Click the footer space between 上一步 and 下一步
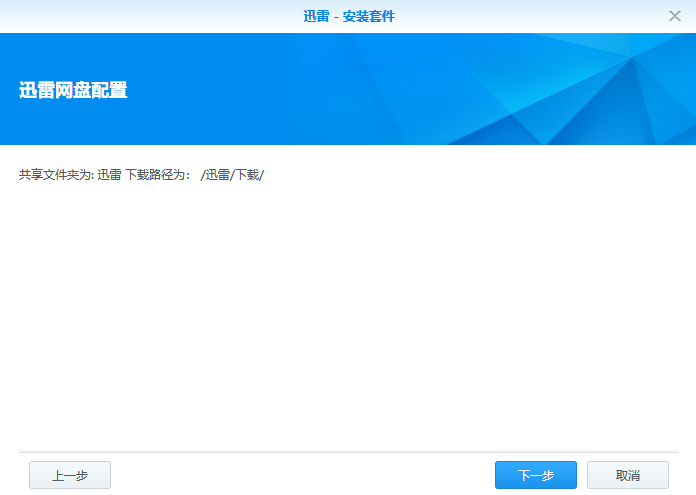 (300, 475)
